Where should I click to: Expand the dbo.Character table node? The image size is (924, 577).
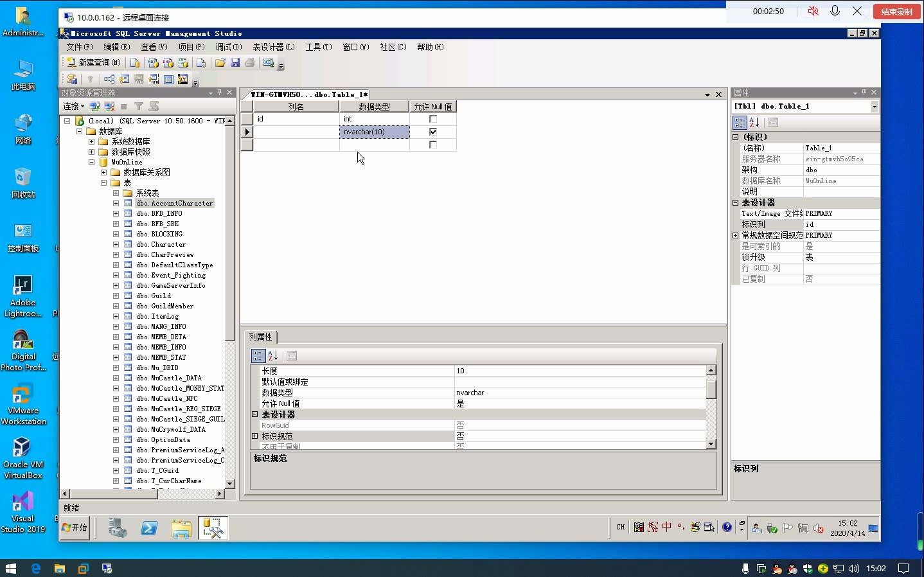(x=116, y=244)
